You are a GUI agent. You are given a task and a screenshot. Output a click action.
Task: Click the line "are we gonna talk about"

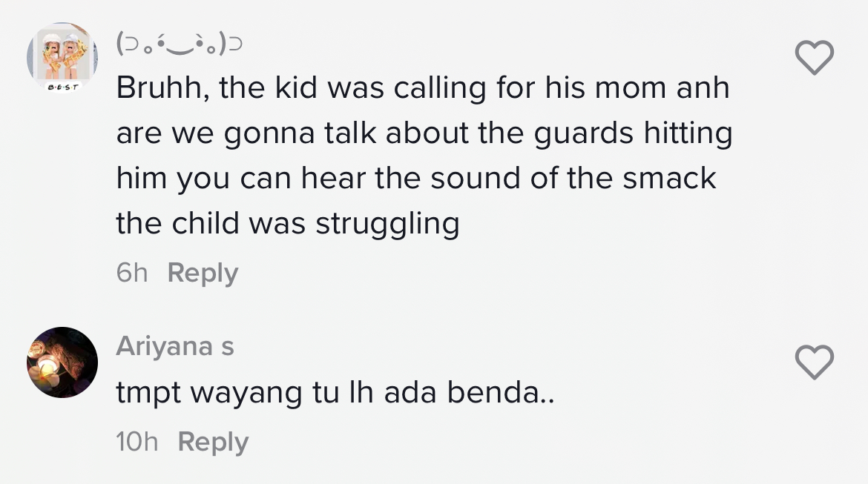[424, 134]
